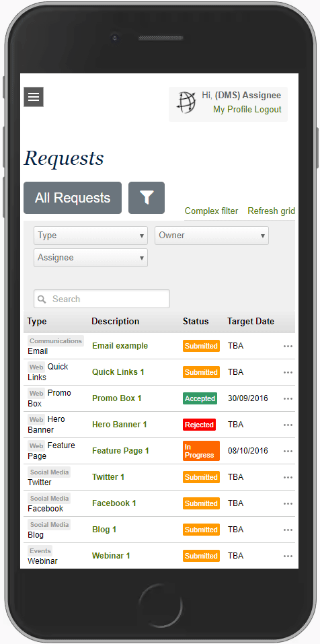Click the Requests page heading
Screen dimensions: 320x644
click(x=64, y=159)
